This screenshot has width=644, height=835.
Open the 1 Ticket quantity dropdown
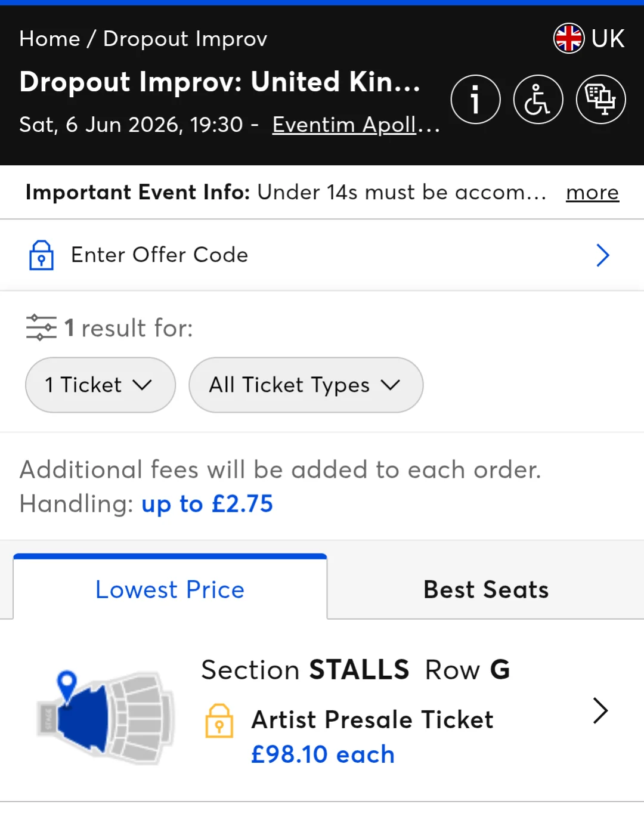click(x=100, y=385)
